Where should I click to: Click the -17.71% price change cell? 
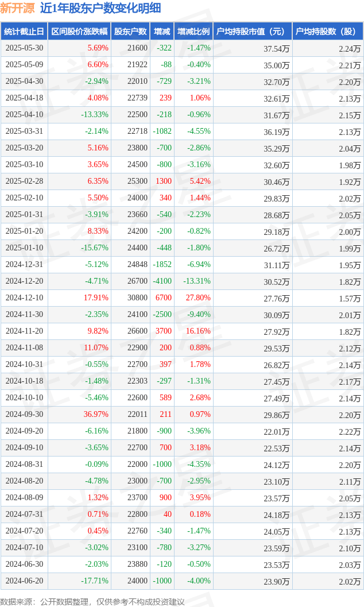79,581
